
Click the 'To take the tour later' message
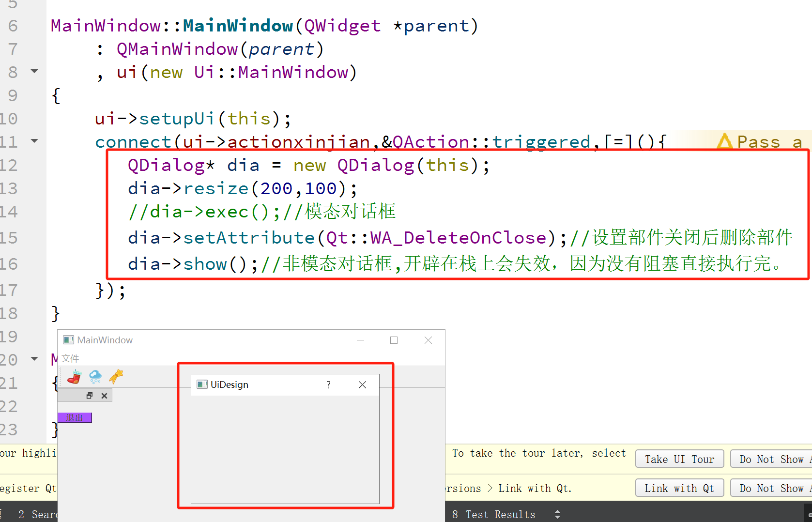(x=539, y=453)
